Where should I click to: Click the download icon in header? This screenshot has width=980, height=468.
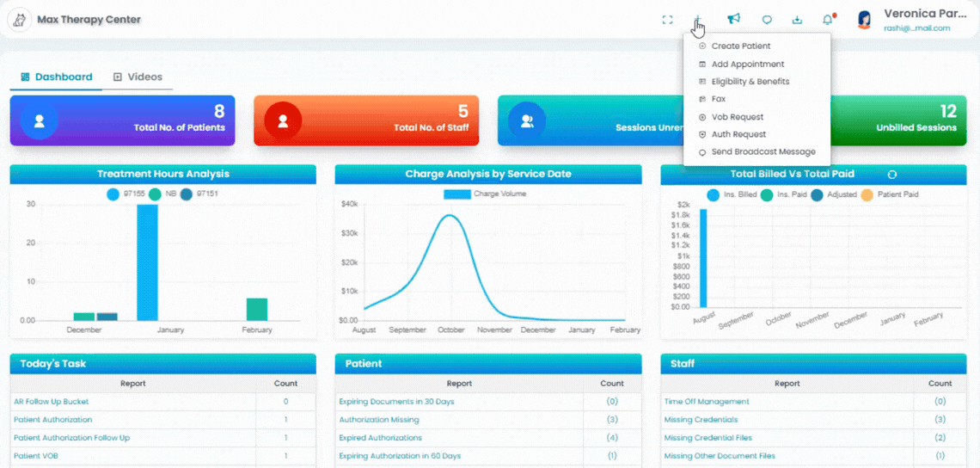(797, 20)
